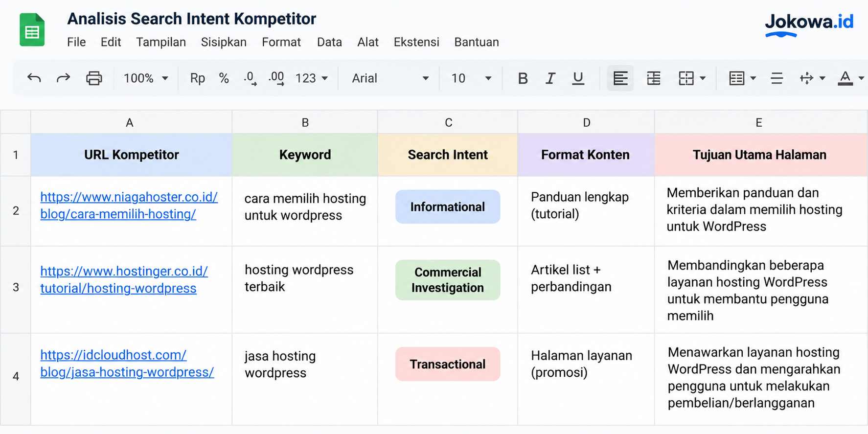
Task: Click the 'Halaman layanan (promosi)' cell
Action: pyautogui.click(x=586, y=379)
